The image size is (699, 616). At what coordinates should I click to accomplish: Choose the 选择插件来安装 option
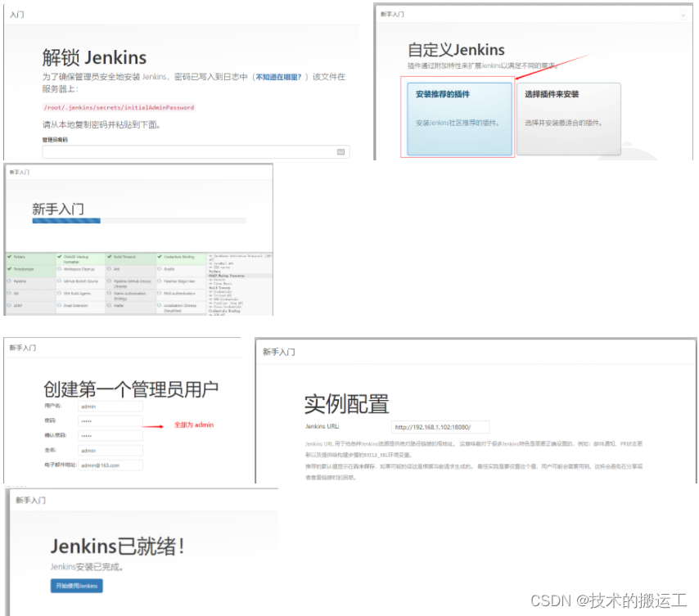(x=569, y=119)
